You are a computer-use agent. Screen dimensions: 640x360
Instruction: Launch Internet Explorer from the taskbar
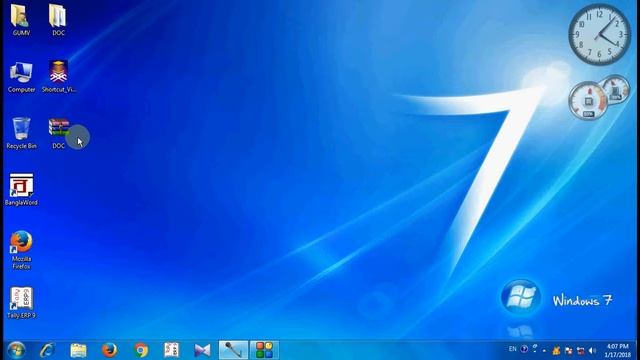(x=47, y=350)
